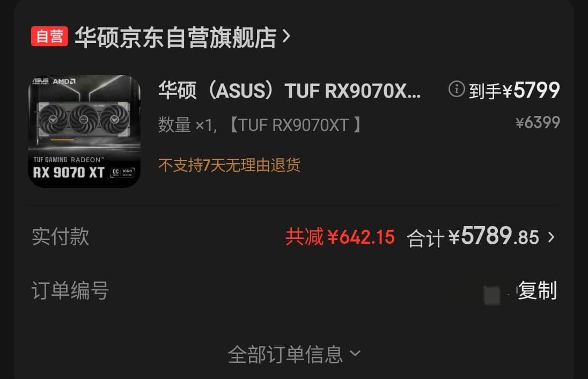Click the 合计¥5789.85 total amount
The height and width of the screenshot is (379, 588).
point(473,237)
